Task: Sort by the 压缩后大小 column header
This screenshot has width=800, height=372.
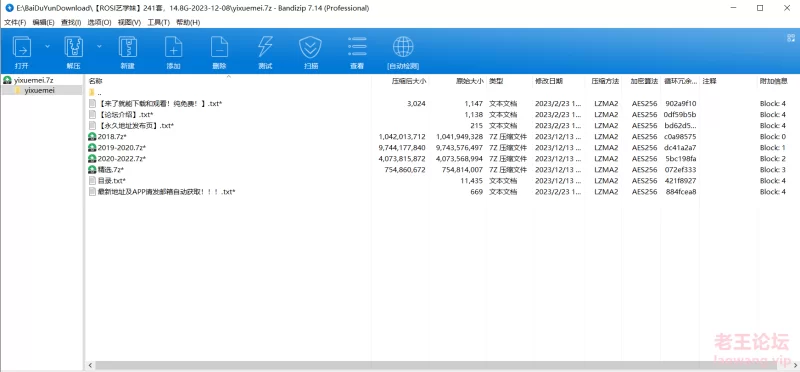Action: (409, 81)
